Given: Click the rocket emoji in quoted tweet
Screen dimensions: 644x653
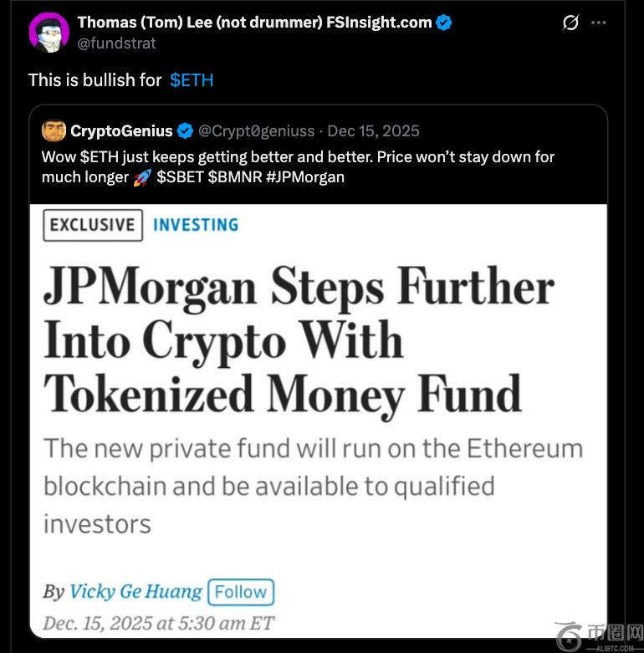Looking at the screenshot, I should coord(142,176).
